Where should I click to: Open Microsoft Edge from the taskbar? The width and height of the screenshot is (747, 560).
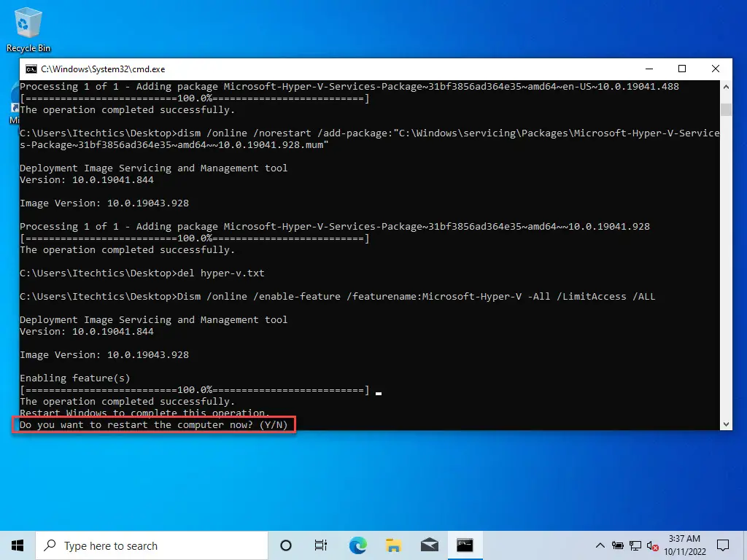[357, 545]
